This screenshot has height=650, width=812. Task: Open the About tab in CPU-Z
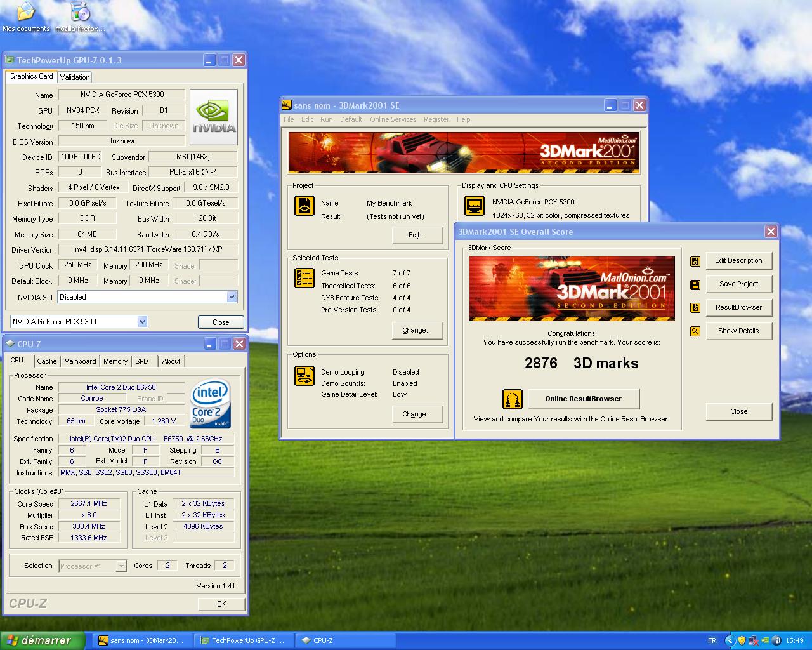(x=171, y=361)
